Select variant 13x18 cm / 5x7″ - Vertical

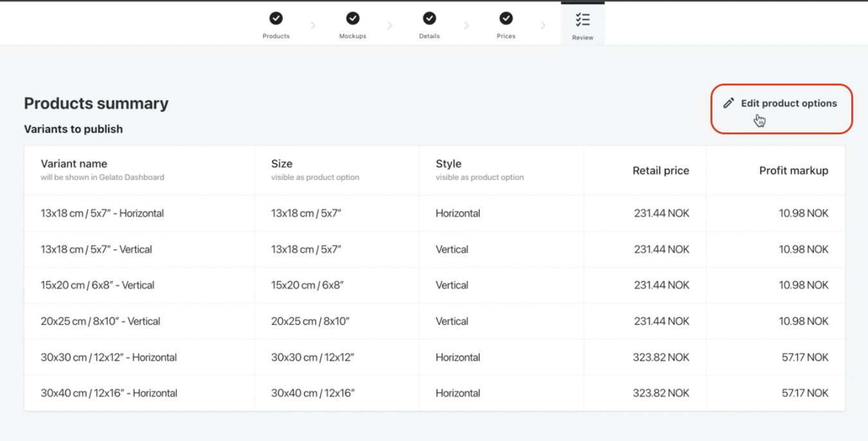click(x=96, y=249)
